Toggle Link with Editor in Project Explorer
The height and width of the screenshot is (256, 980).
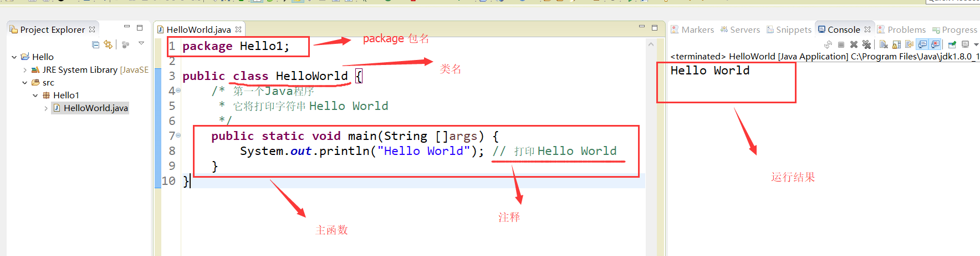click(108, 44)
